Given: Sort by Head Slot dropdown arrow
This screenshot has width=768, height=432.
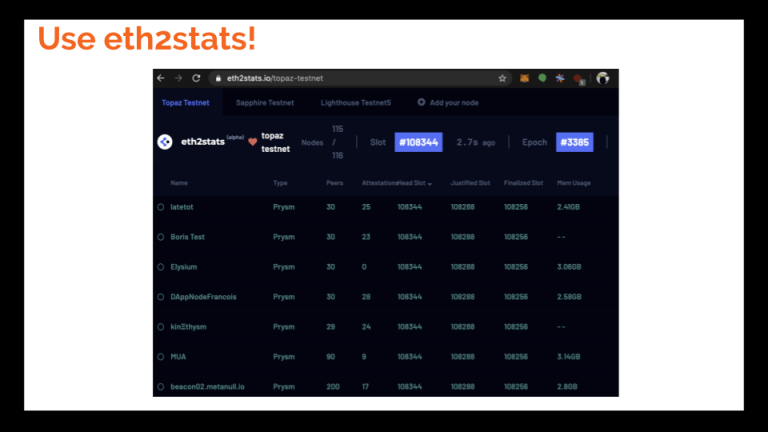Looking at the screenshot, I should point(430,184).
